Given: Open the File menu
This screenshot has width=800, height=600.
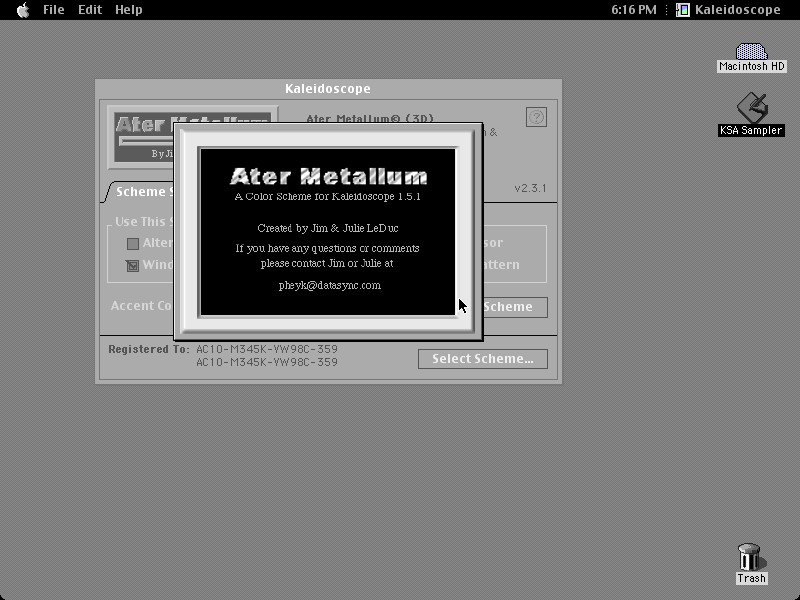Looking at the screenshot, I should (x=54, y=10).
